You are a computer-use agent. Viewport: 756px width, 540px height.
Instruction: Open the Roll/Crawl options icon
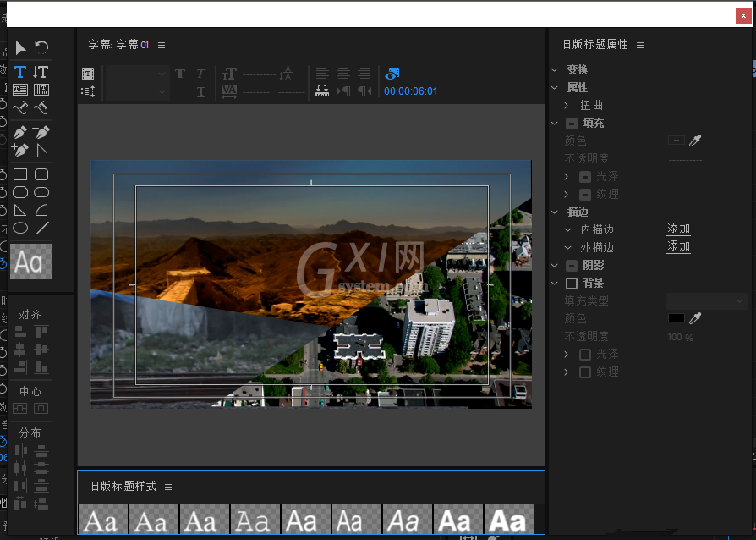point(88,91)
